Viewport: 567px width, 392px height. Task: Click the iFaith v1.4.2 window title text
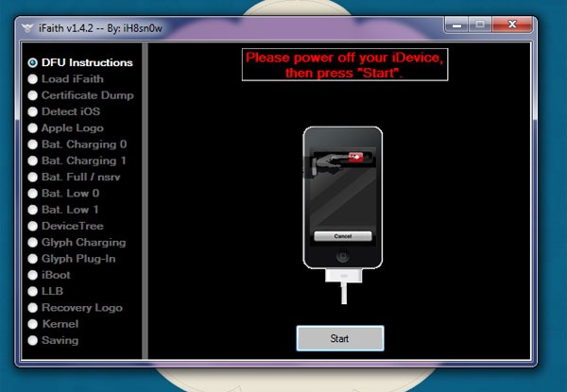pos(100,28)
